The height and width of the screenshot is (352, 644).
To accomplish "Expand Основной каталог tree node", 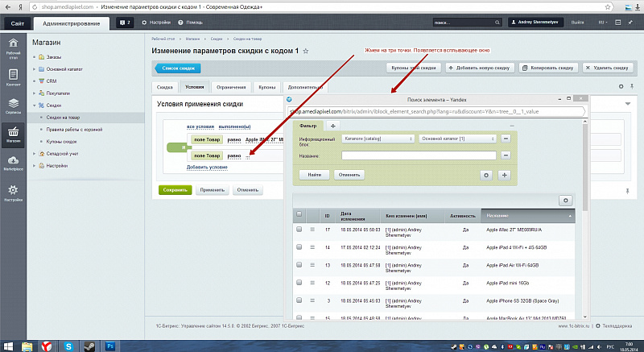I will pos(34,69).
